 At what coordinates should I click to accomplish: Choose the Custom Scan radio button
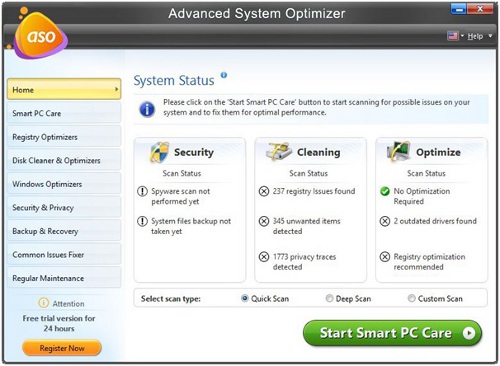(411, 298)
